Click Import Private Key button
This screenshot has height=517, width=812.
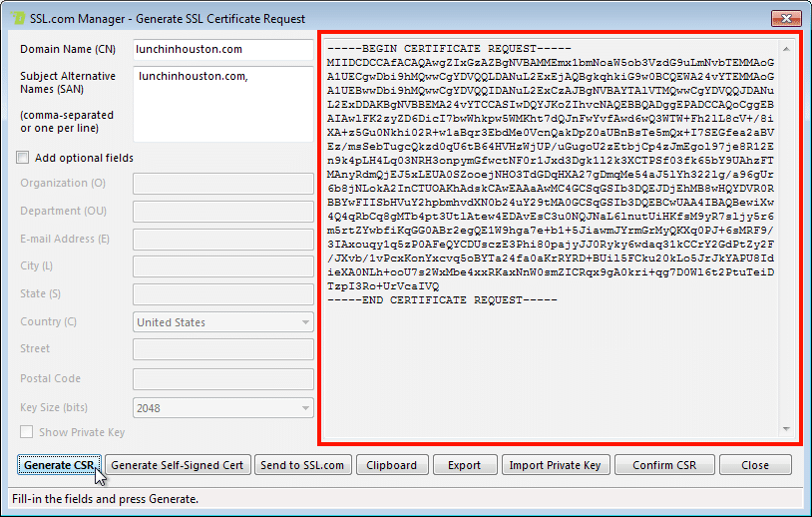555,465
